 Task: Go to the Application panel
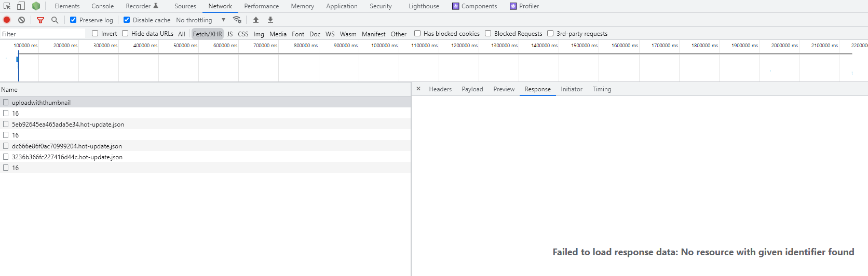(x=342, y=6)
